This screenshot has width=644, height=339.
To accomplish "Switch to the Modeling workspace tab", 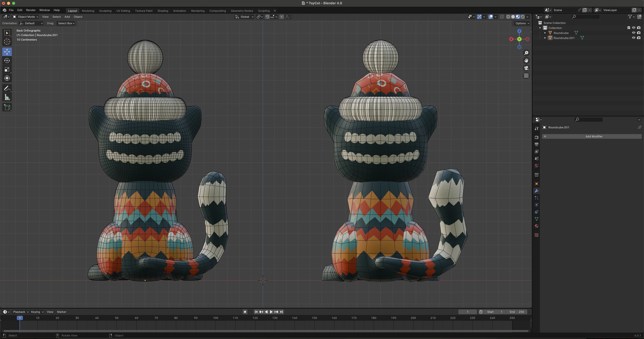I will 88,11.
